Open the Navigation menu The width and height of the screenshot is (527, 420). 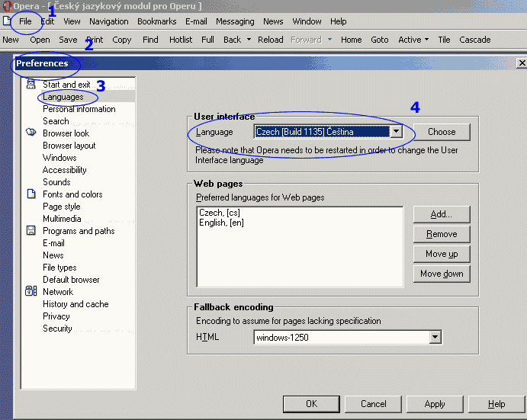click(x=108, y=21)
